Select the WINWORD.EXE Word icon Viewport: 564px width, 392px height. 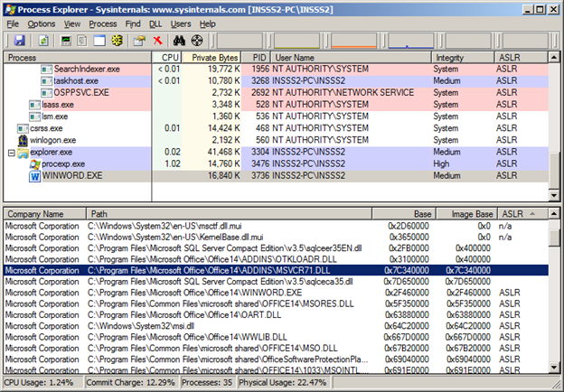pos(35,175)
